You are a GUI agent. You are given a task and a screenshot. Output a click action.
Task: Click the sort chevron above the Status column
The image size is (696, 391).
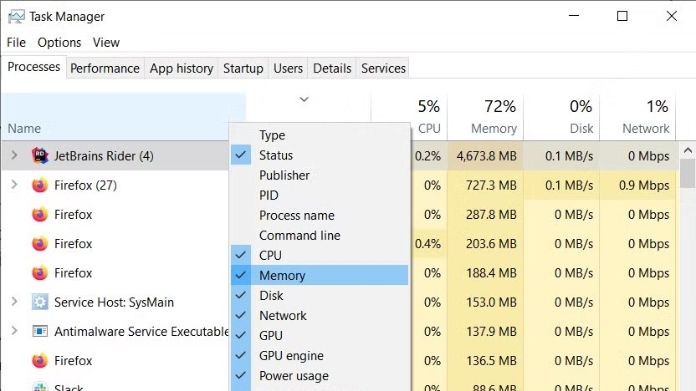(x=304, y=99)
